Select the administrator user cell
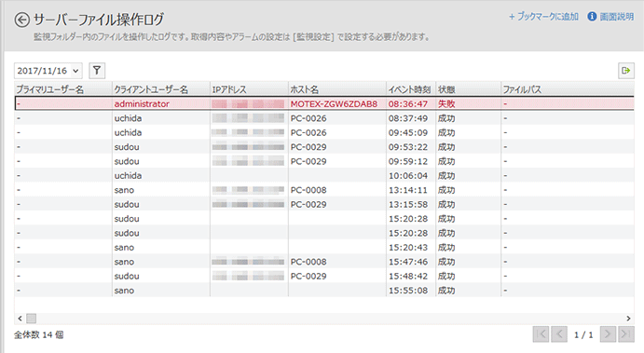The image size is (644, 353). [142, 103]
